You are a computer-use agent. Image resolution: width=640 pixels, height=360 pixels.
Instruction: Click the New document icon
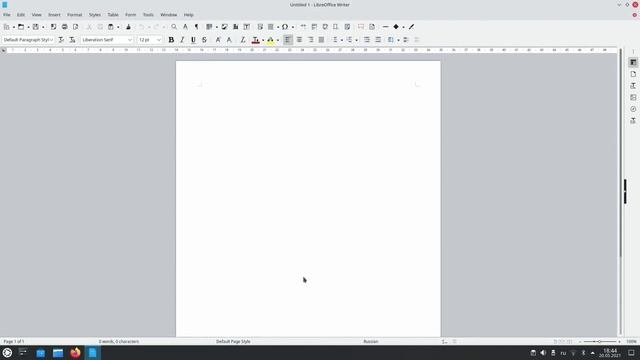coord(7,27)
